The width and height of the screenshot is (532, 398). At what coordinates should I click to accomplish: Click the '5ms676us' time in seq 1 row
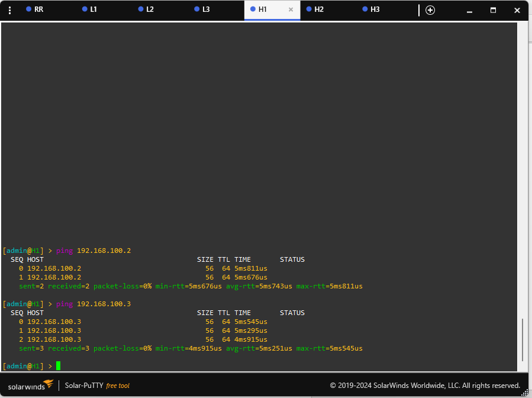point(251,277)
